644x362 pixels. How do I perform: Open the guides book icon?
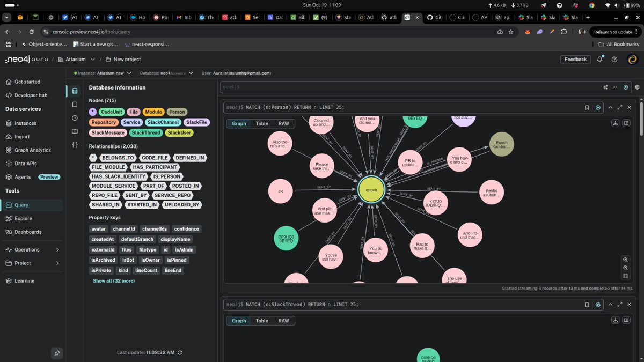(x=75, y=131)
